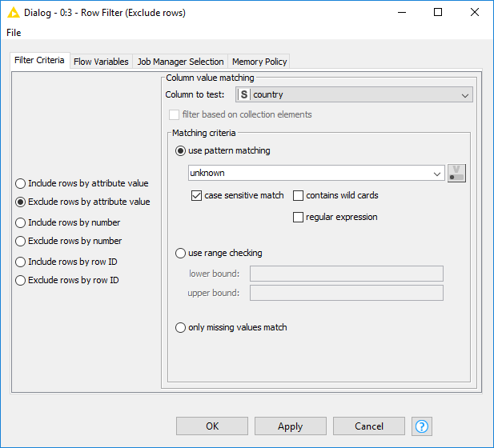Open the Job Manager Selection tab
The width and height of the screenshot is (494, 448).
[180, 62]
